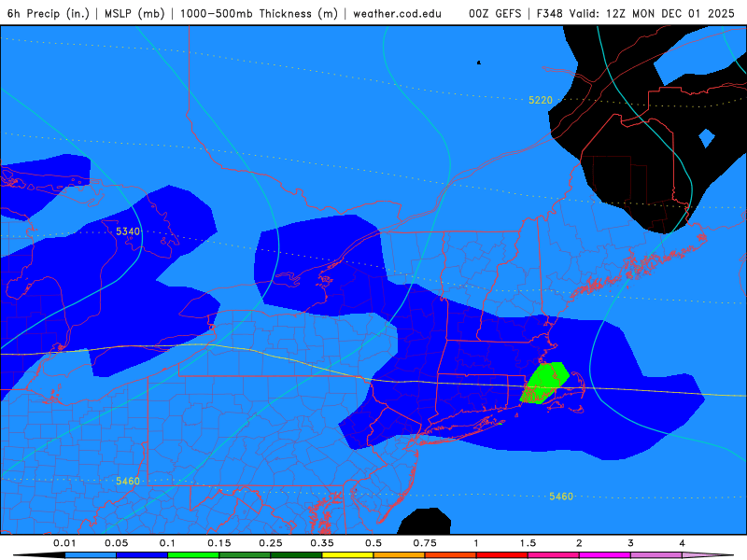Click the 0.1 legend value
Image resolution: width=747 pixels, height=560 pixels.
167,543
